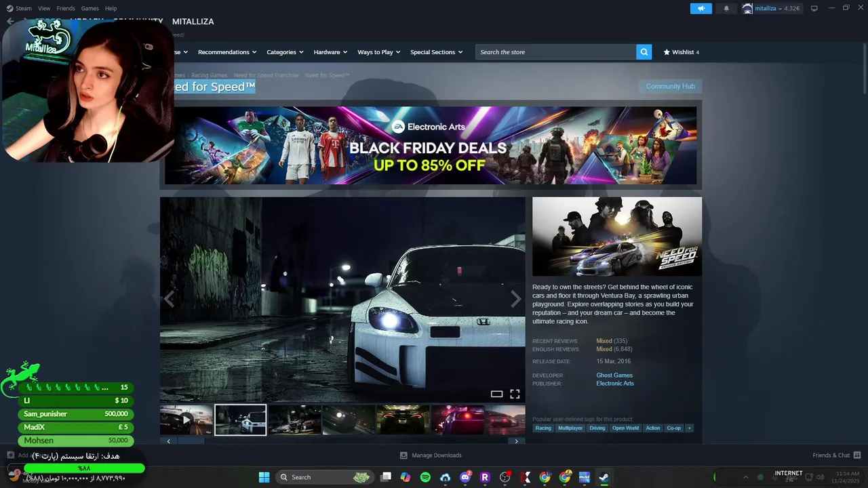
Task: Select the Multiplayer tag
Action: click(570, 428)
